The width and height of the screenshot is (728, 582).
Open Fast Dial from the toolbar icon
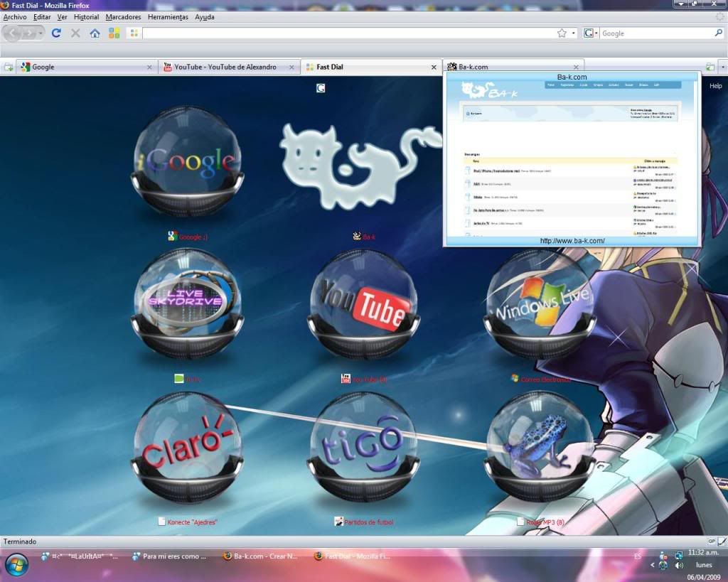(x=114, y=33)
